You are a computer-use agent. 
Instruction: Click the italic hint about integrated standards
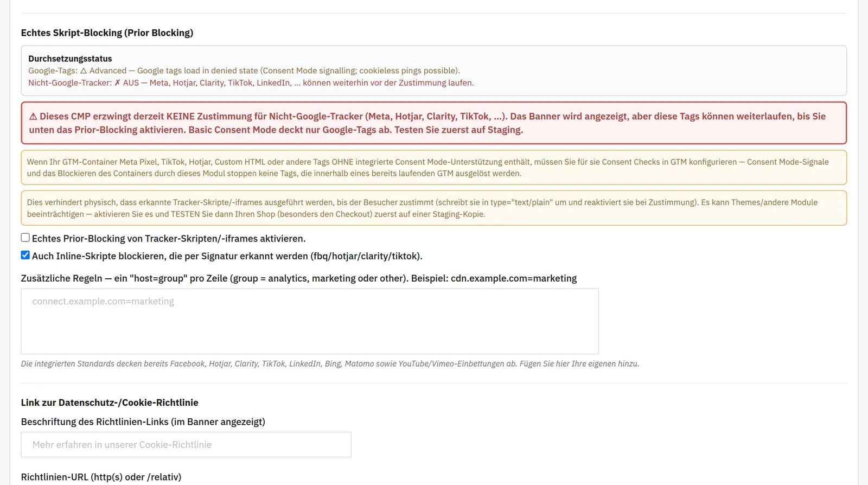click(330, 363)
